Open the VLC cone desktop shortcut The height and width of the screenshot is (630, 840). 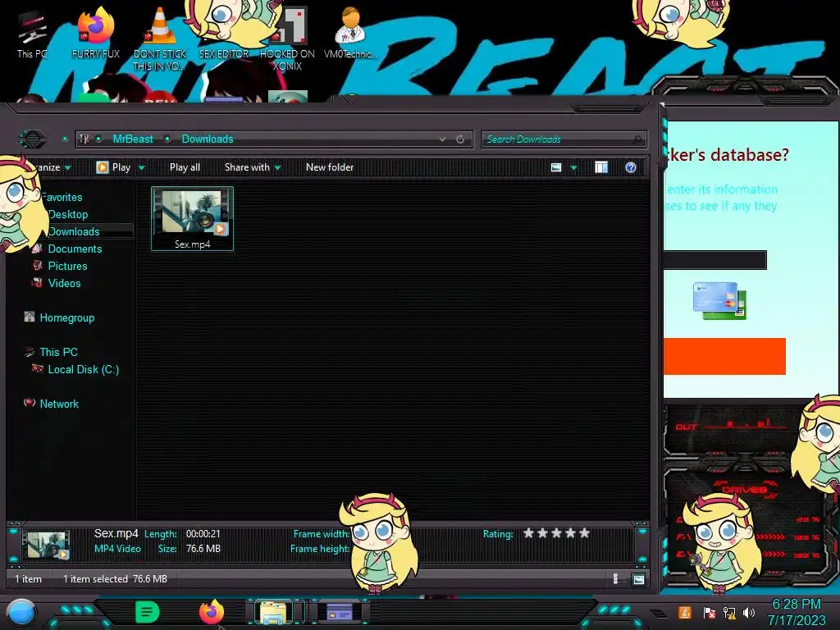click(x=160, y=39)
